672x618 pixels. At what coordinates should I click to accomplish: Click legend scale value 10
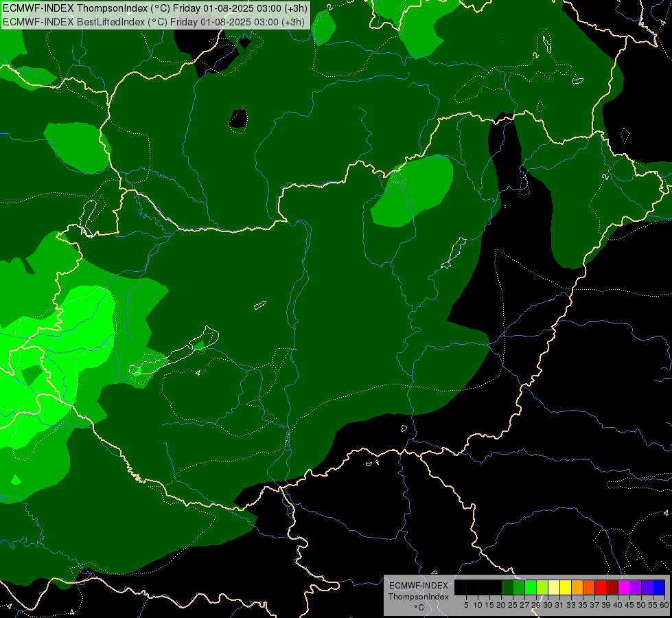pyautogui.click(x=478, y=605)
